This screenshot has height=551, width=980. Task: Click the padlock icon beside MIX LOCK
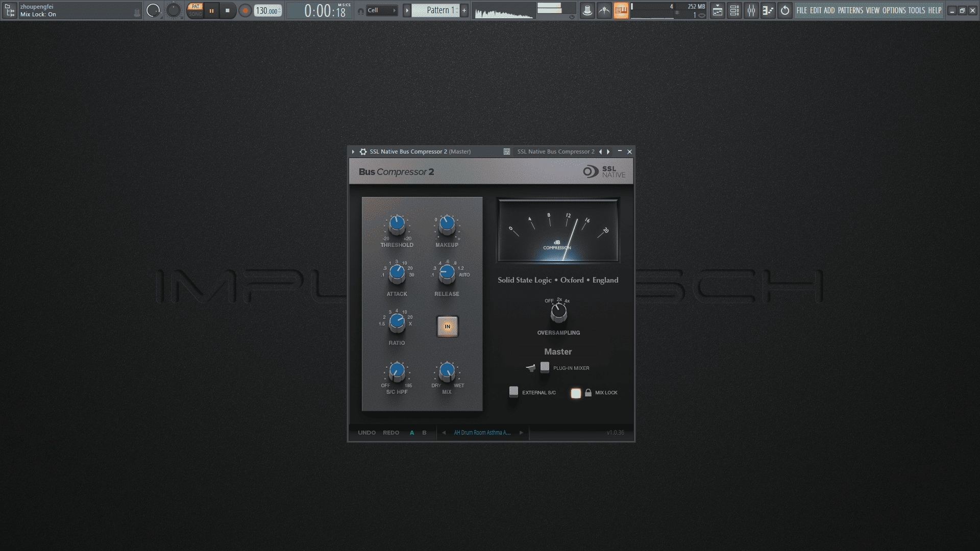(x=588, y=392)
